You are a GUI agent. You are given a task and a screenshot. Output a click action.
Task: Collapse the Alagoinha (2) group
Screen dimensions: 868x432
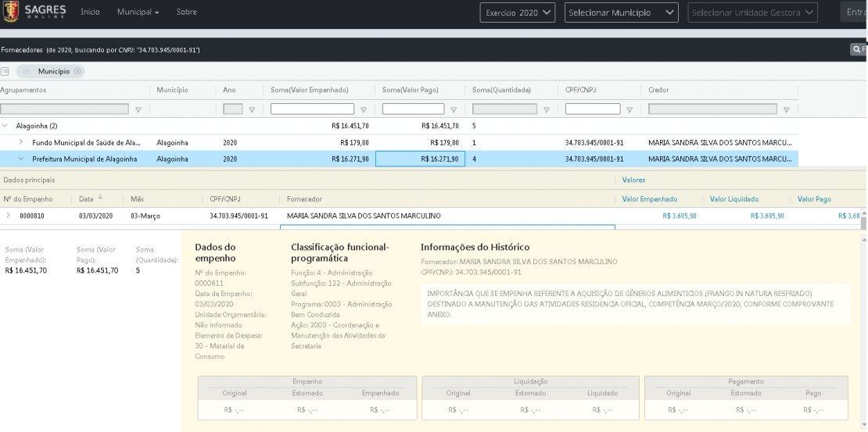[x=5, y=126]
